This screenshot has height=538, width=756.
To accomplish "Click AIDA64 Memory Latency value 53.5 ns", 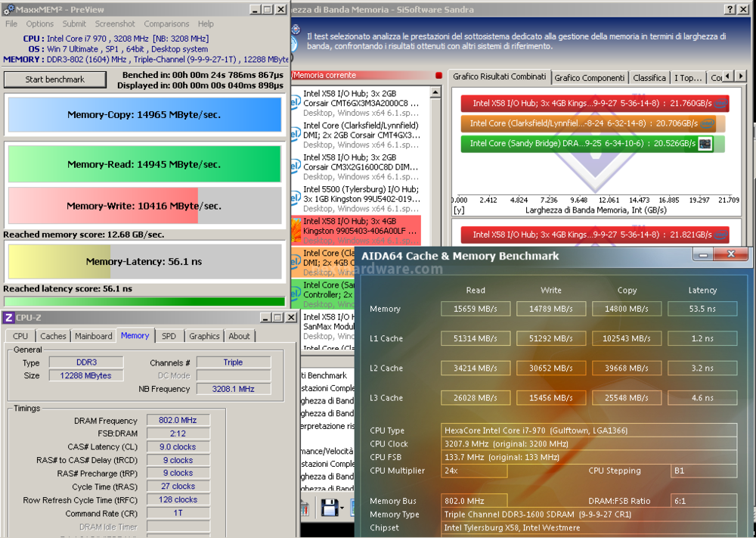I will (702, 309).
